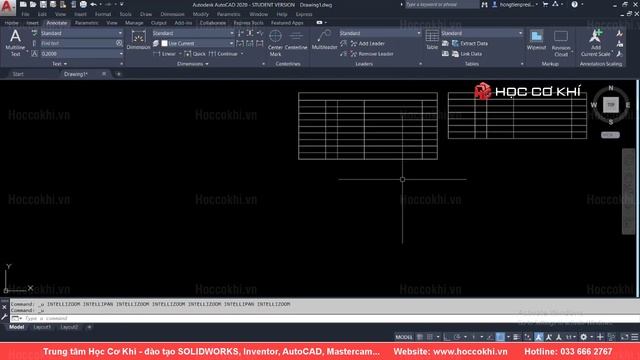Click the binoculars search icon

pos(484,4)
